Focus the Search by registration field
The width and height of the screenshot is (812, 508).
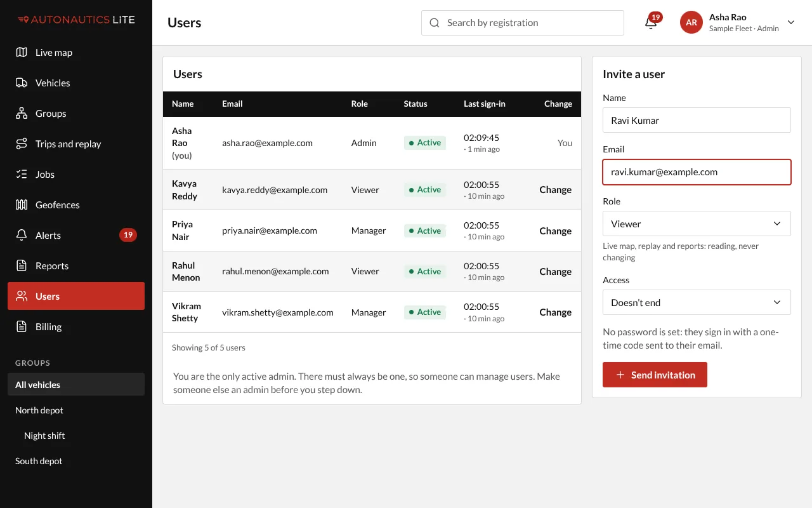click(523, 23)
